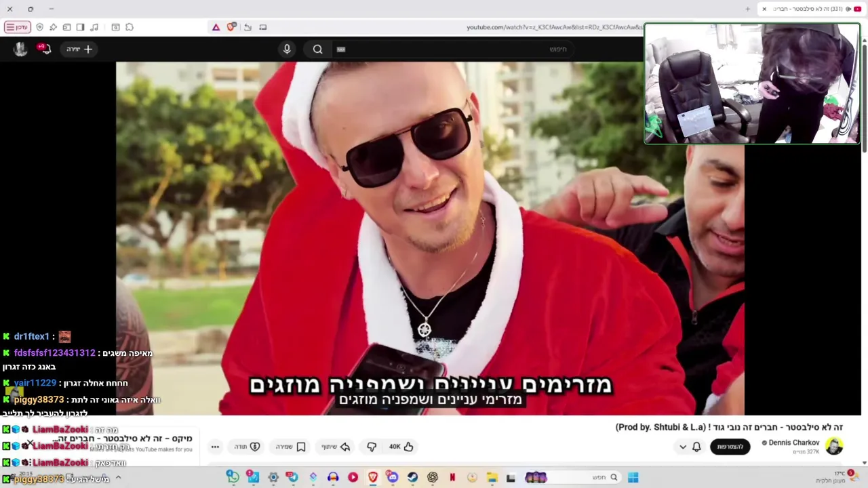This screenshot has width=868, height=488.
Task: Click the thanks button תודה
Action: [248, 447]
